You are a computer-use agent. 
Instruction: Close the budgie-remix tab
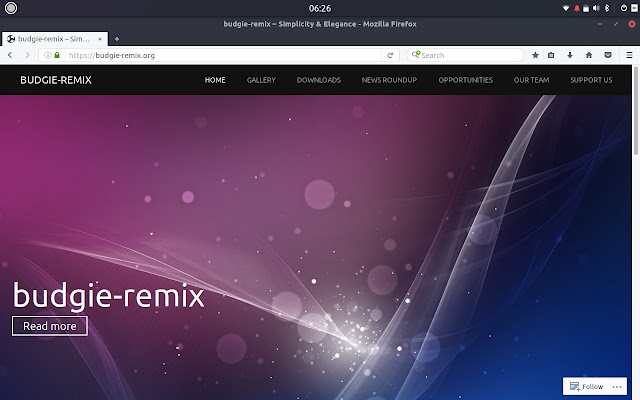pyautogui.click(x=100, y=39)
